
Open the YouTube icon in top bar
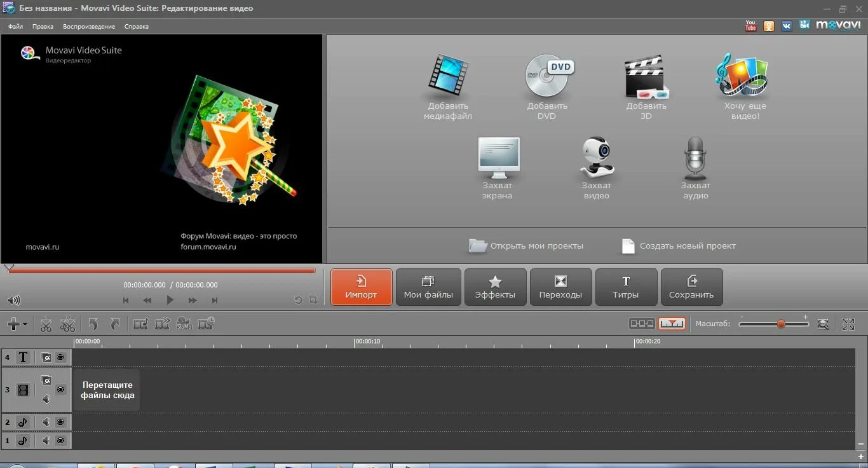click(750, 25)
